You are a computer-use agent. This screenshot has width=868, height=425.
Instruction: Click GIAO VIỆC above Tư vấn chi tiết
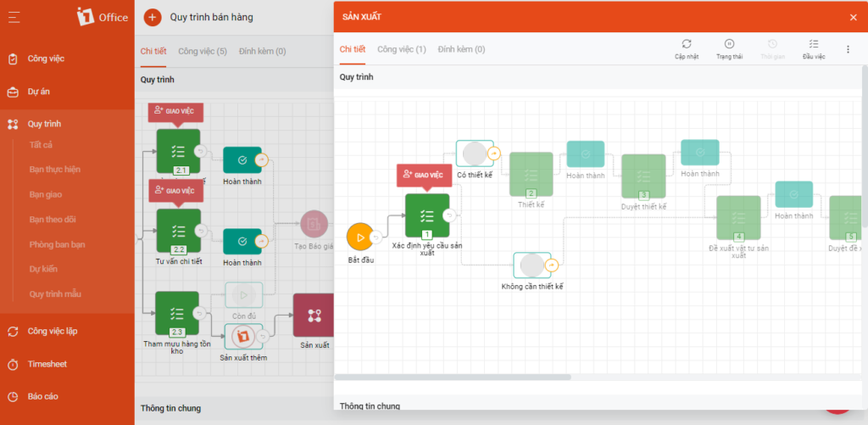point(176,191)
